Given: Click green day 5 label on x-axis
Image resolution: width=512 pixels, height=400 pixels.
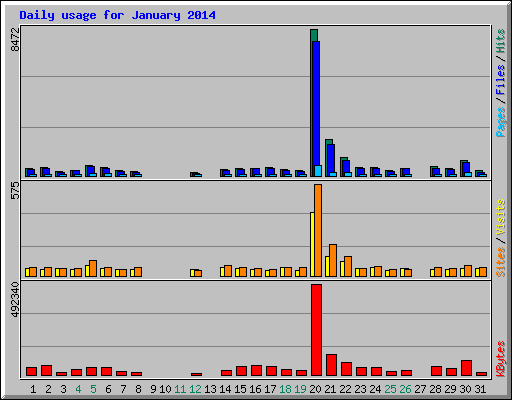Looking at the screenshot, I should click(x=93, y=389).
